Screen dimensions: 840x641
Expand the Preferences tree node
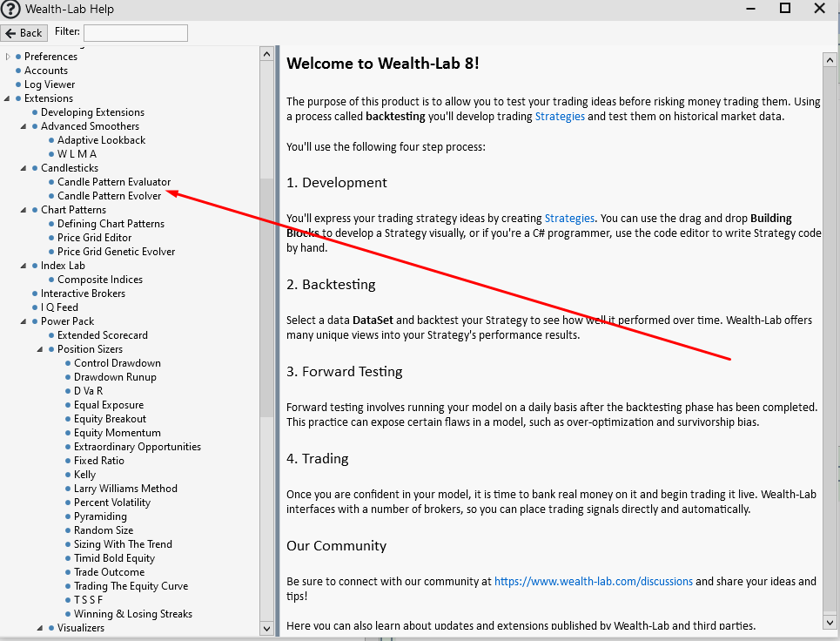pyautogui.click(x=6, y=56)
